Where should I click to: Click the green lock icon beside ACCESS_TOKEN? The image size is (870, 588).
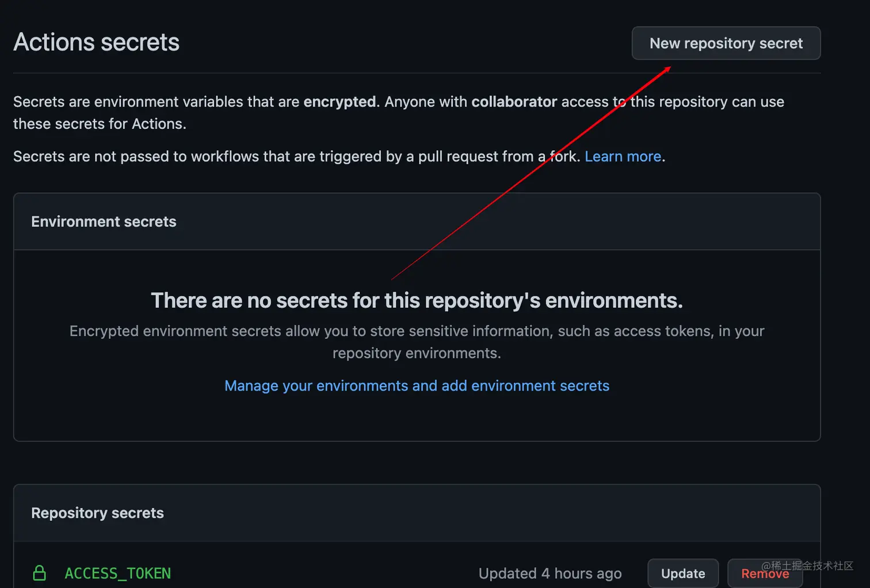(x=40, y=573)
